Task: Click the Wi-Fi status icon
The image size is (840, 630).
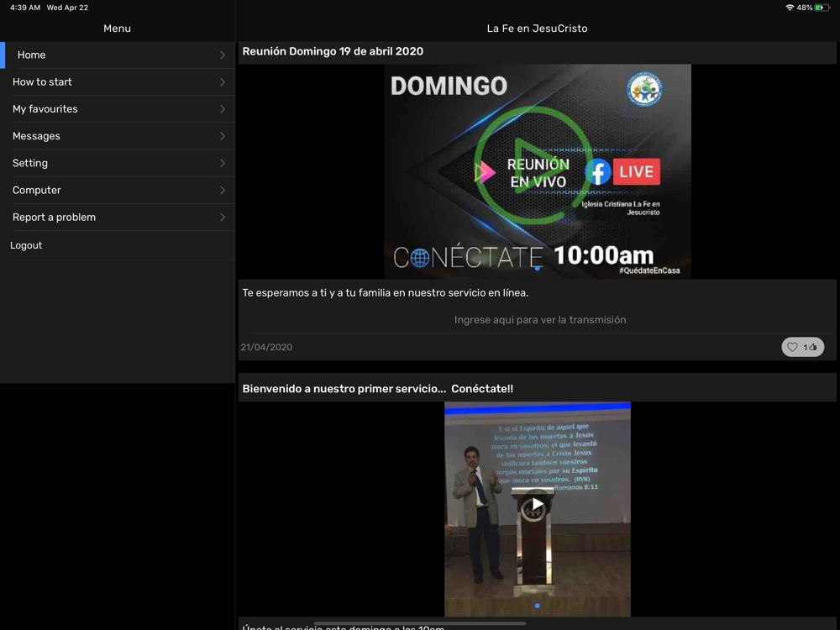Action: (790, 8)
